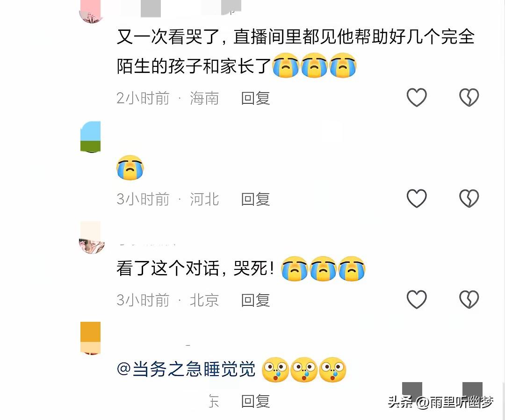Reply to the Hebei comment via 回复
Screen dimensions: 505x420
255,199
